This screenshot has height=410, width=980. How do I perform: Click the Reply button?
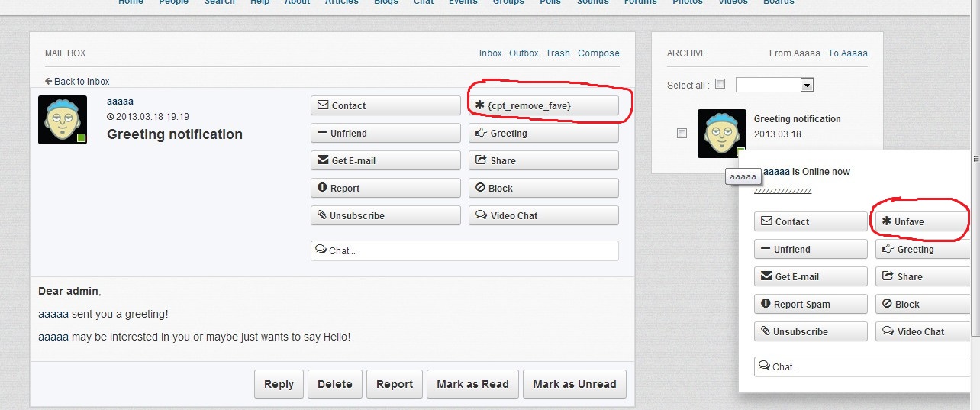pos(279,384)
